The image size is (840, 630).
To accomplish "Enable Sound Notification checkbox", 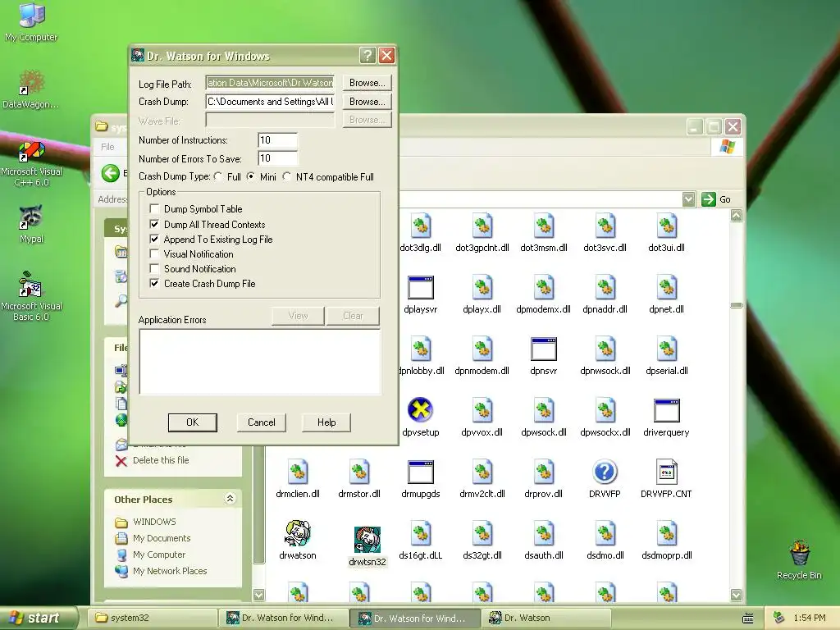I will [x=154, y=268].
